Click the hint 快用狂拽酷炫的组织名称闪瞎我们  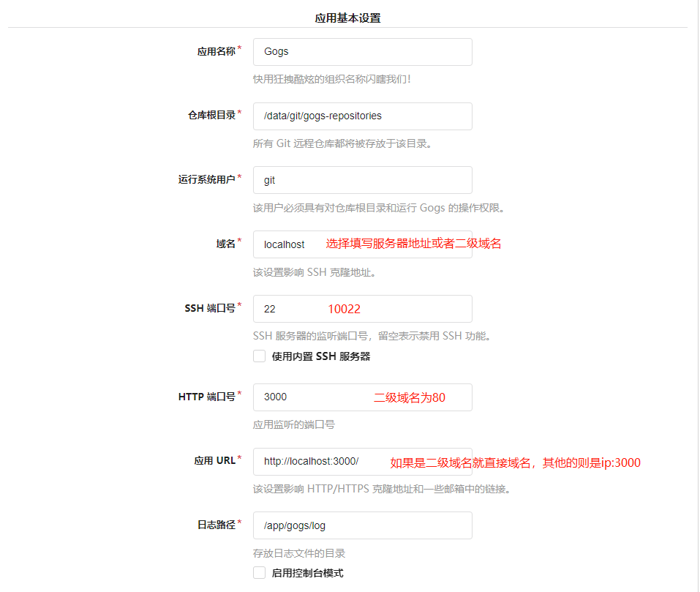[x=331, y=80]
